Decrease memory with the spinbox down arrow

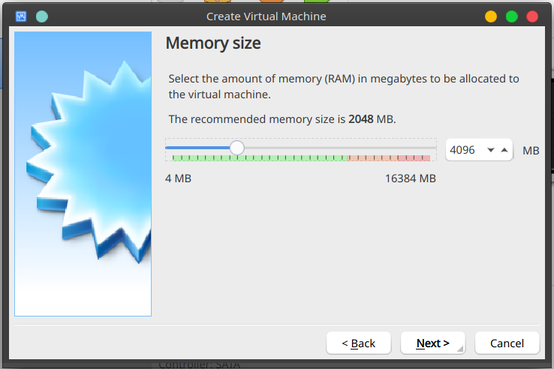tap(491, 150)
